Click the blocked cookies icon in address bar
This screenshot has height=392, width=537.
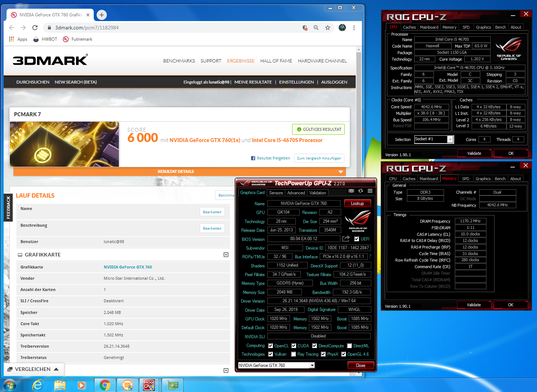[305, 28]
